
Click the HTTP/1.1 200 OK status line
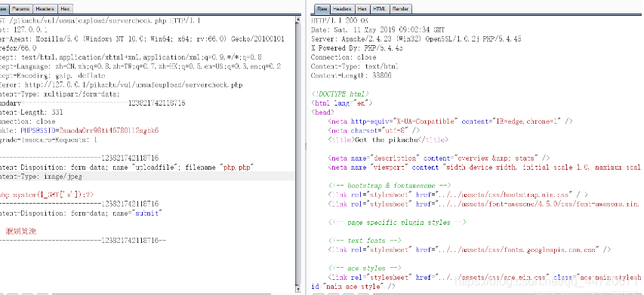(340, 20)
